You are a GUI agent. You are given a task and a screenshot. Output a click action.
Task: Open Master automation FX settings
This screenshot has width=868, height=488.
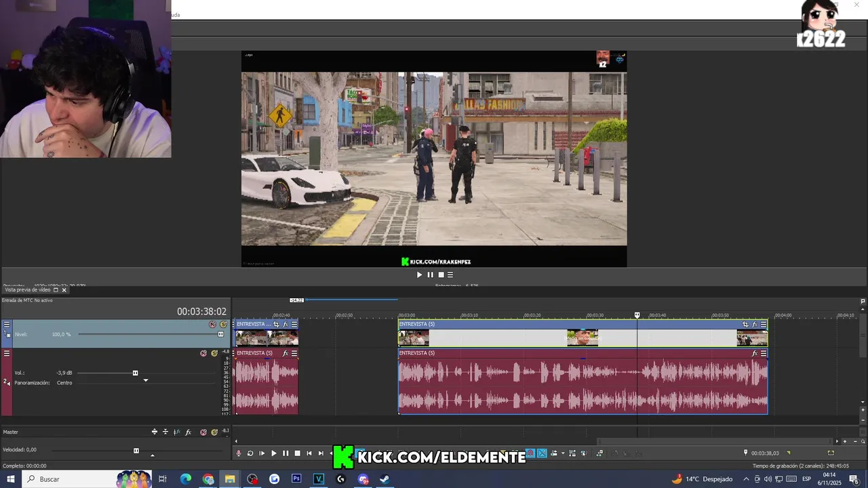[176, 432]
